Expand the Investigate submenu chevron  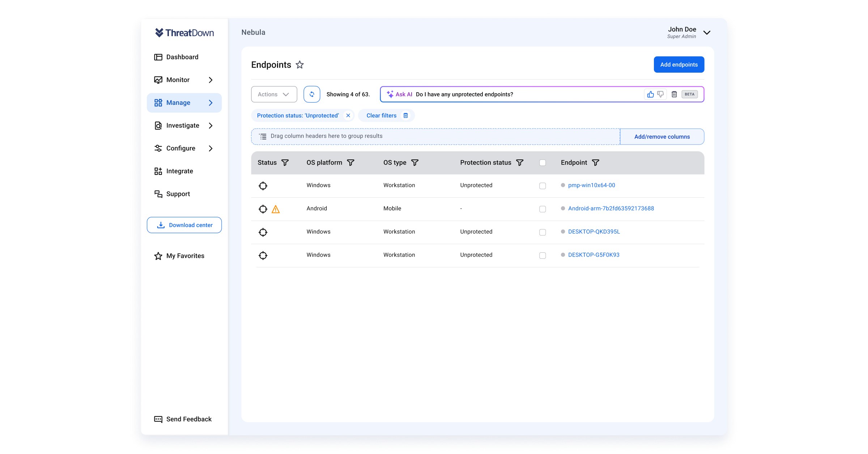210,125
